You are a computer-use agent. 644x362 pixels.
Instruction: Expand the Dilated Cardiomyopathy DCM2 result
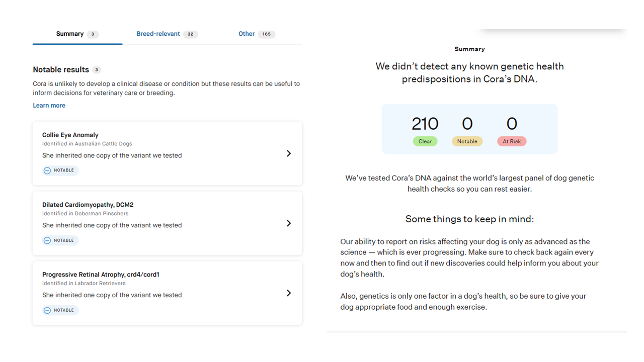click(289, 223)
